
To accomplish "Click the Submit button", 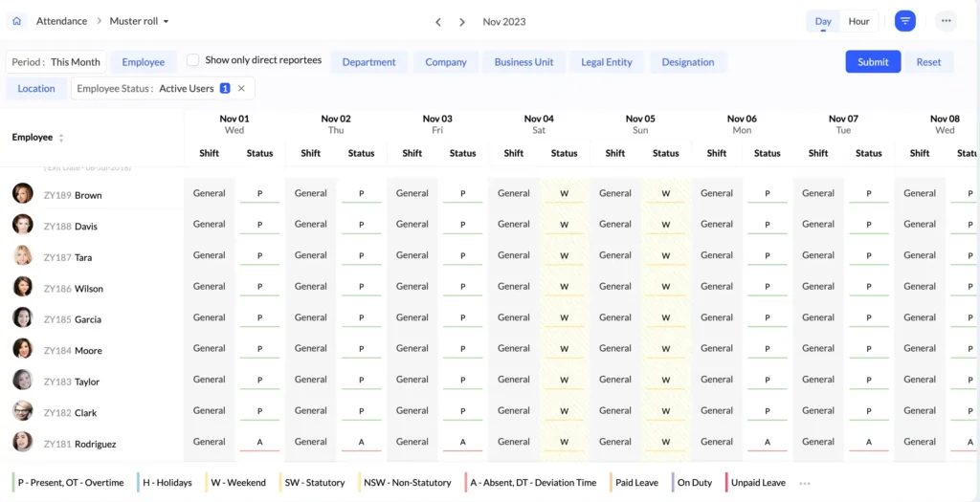I will (872, 62).
